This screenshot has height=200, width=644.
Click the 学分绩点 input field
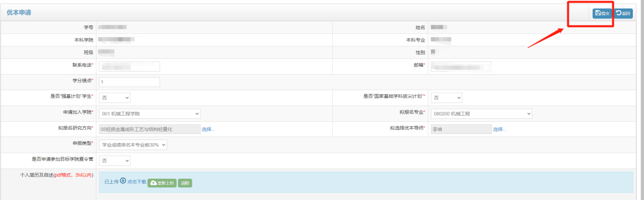(129, 82)
